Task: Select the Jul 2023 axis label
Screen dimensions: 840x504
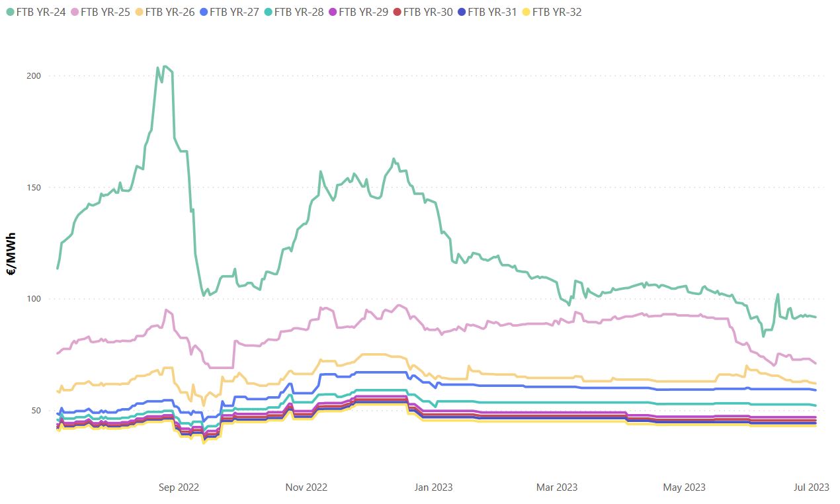Action: click(811, 487)
